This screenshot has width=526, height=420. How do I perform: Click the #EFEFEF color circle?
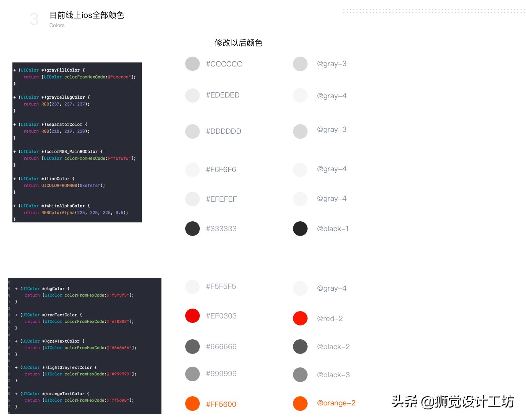[x=192, y=199]
